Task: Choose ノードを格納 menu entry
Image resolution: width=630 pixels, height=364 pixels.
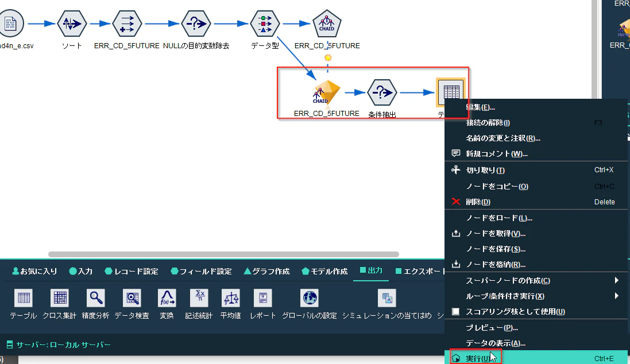Action: pyautogui.click(x=536, y=264)
